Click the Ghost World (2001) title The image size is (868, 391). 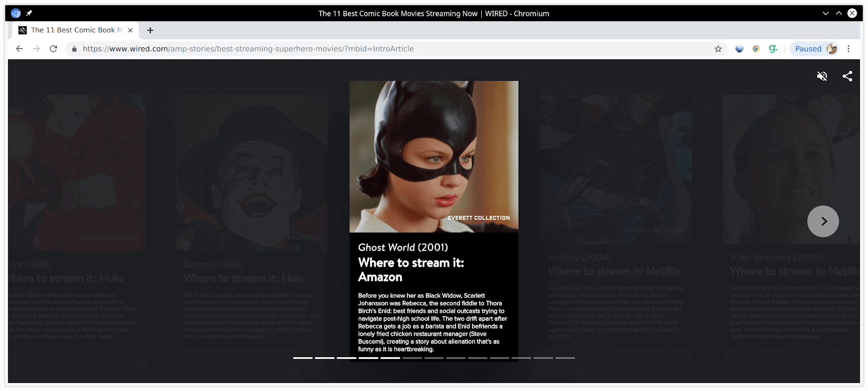pos(403,247)
